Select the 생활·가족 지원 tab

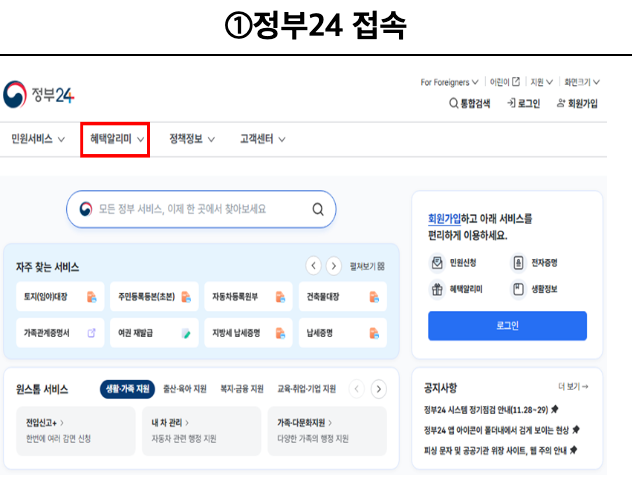coord(127,389)
